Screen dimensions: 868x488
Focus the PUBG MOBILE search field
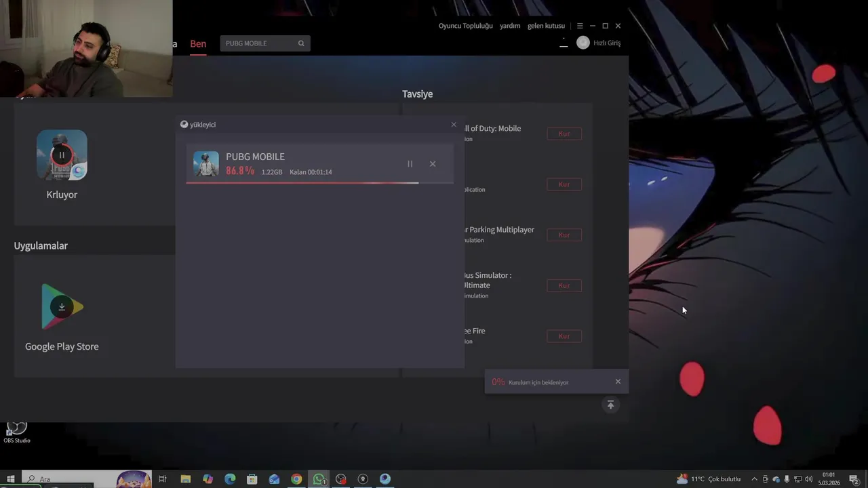click(265, 43)
